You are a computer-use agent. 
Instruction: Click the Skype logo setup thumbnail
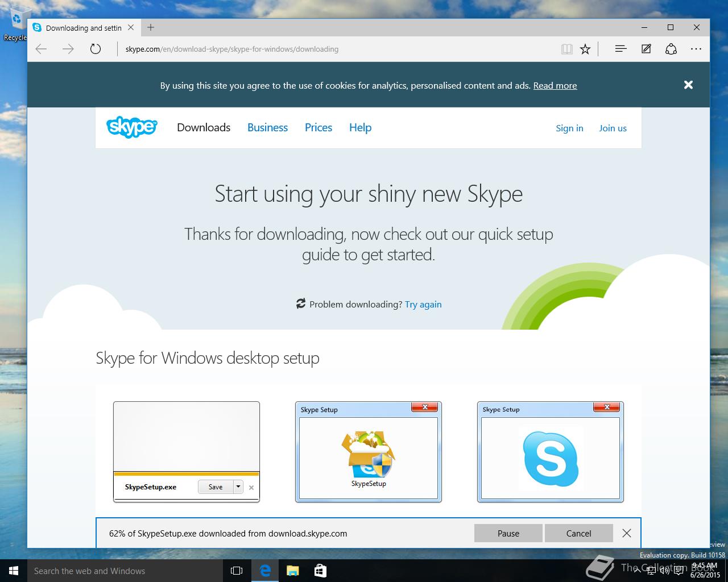551,452
